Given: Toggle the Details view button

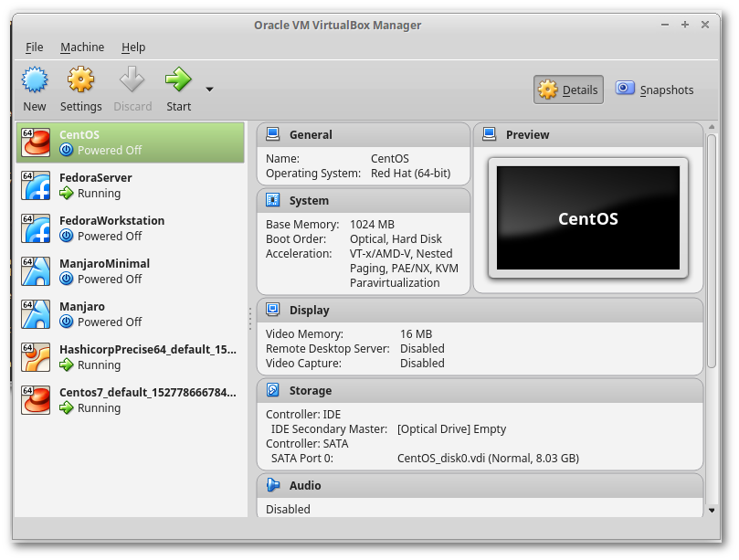Looking at the screenshot, I should click(x=568, y=90).
